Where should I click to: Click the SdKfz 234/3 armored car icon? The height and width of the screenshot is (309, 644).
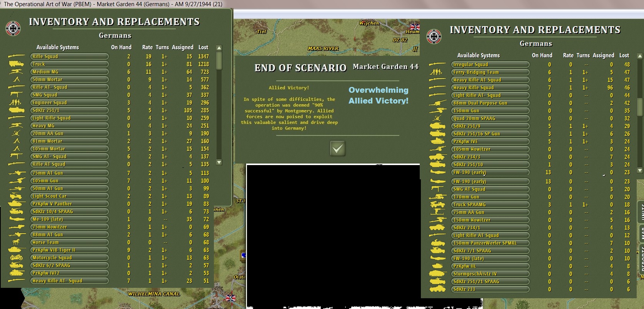point(437,157)
